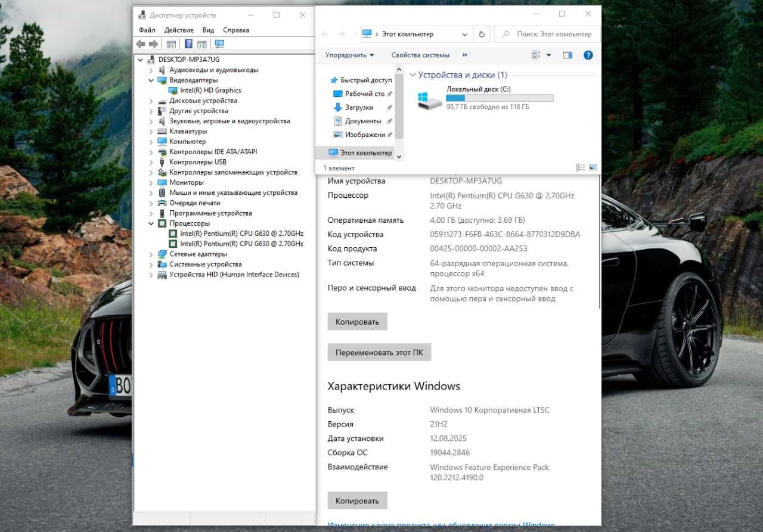Click the scan hardware monitor toolbar icon
This screenshot has height=532, width=763.
219,44
